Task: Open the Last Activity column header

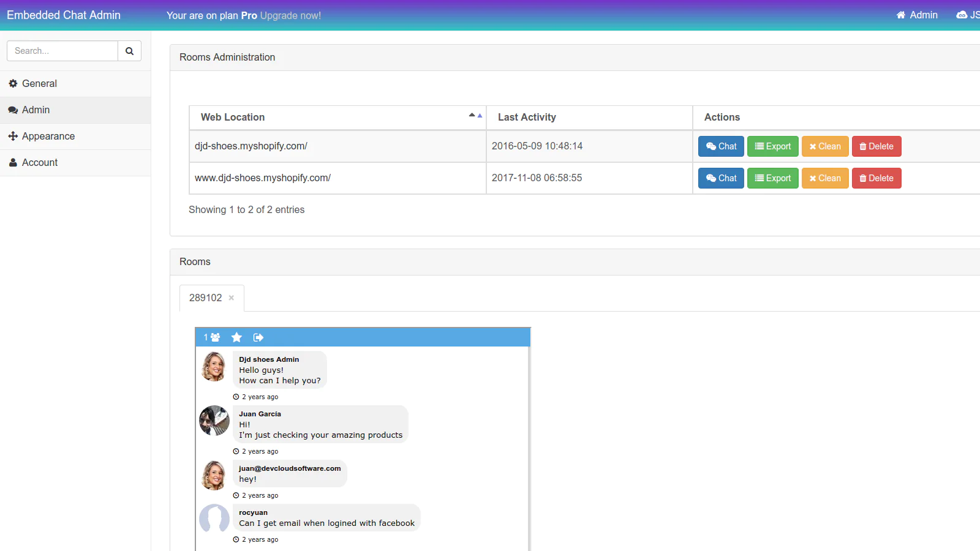Action: click(527, 117)
